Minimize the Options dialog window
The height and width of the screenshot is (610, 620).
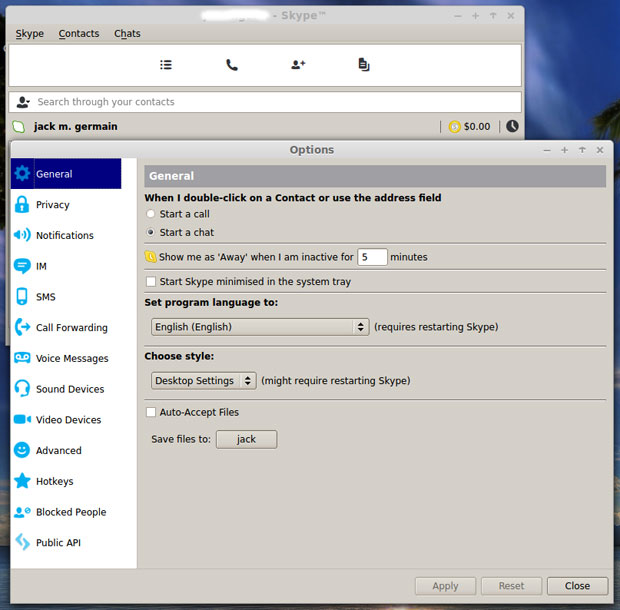547,150
